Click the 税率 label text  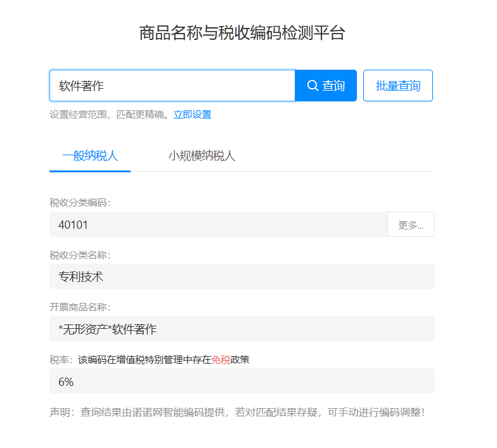point(61,360)
